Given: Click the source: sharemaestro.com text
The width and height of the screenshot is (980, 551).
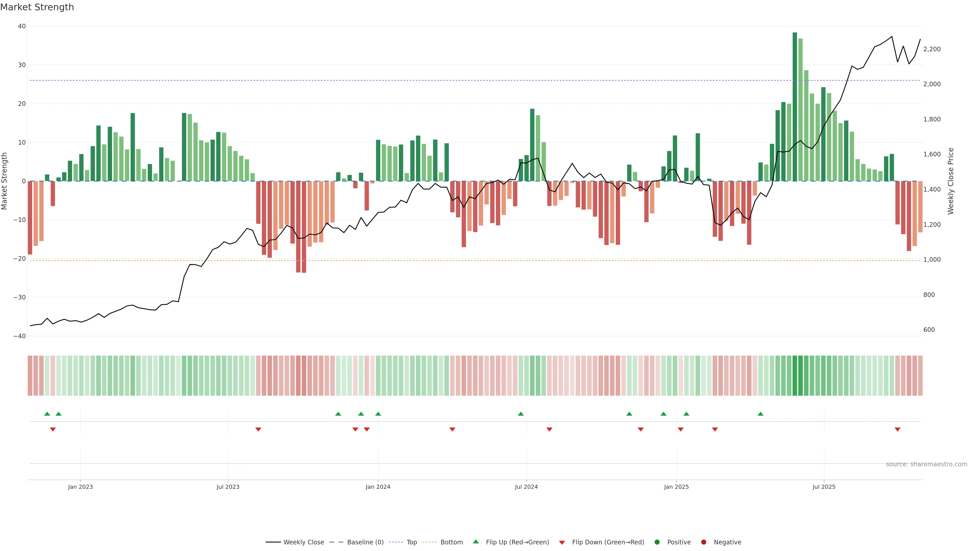Looking at the screenshot, I should (x=926, y=464).
